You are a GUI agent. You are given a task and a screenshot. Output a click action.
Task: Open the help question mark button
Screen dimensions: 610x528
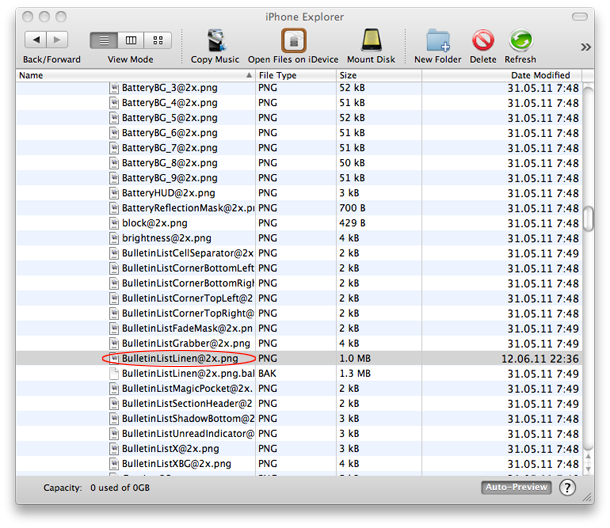567,488
